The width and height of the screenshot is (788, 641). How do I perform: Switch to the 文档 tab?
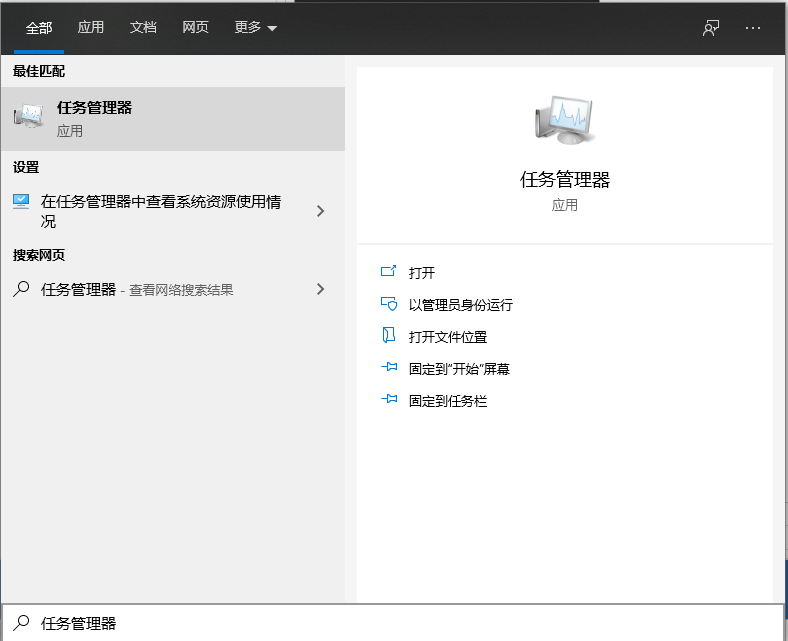(x=143, y=27)
